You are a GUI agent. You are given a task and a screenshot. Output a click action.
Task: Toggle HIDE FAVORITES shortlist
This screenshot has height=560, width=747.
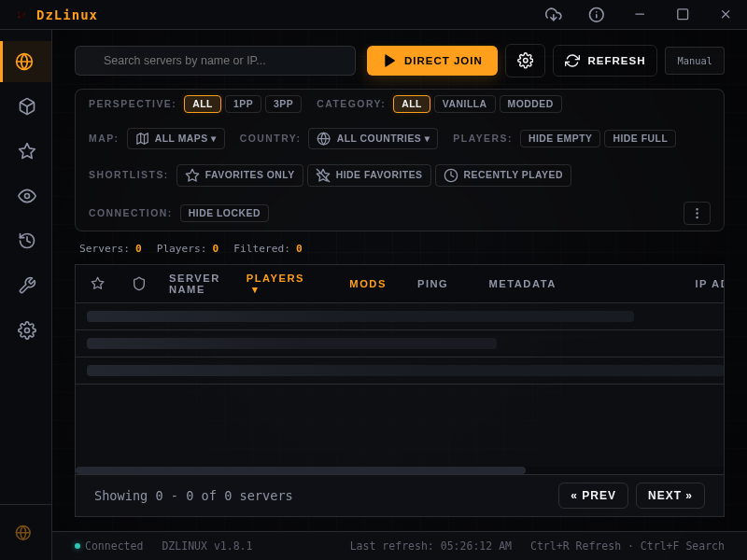click(369, 175)
